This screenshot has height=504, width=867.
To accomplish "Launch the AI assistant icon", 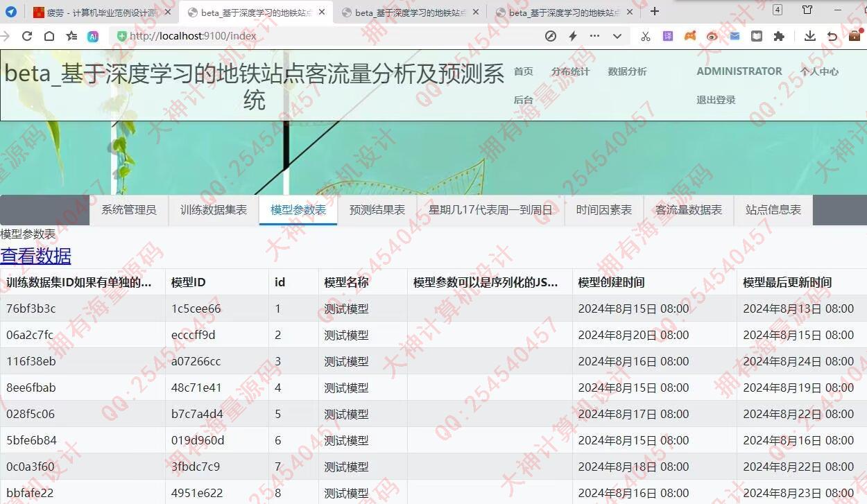I will [x=93, y=36].
